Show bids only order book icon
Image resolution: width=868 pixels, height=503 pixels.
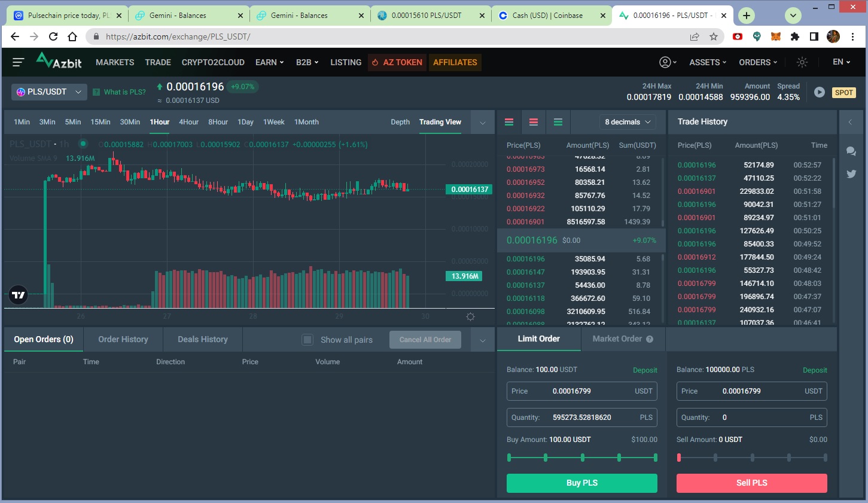tap(558, 122)
